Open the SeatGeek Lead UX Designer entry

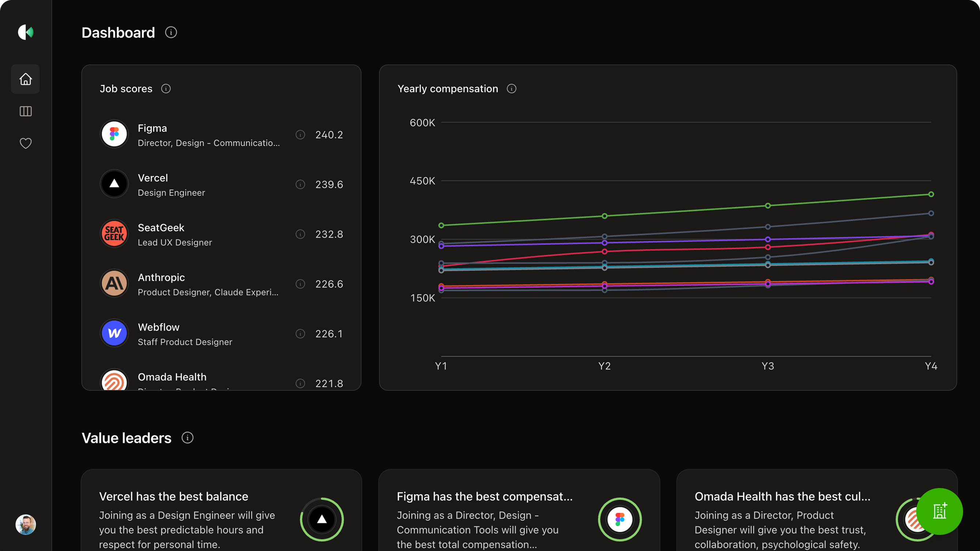pyautogui.click(x=175, y=235)
